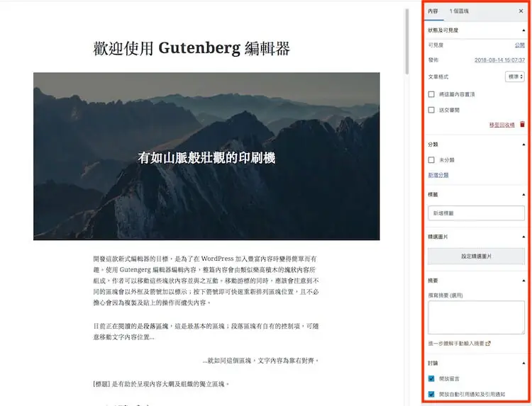
Task: Click the red trash can icon
Action: point(522,125)
